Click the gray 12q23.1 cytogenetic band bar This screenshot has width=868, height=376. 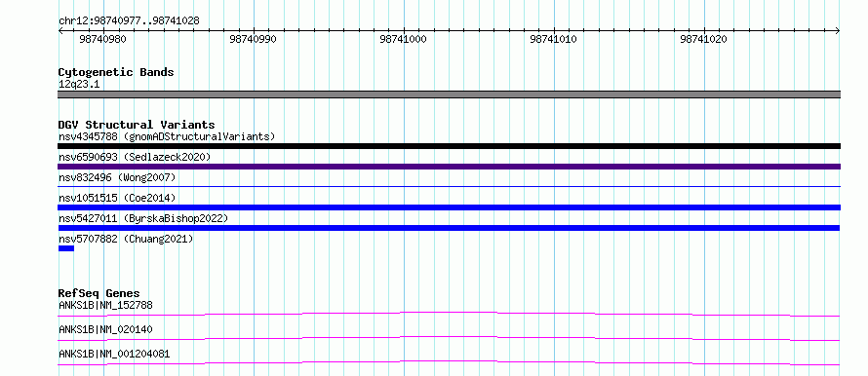pos(449,94)
